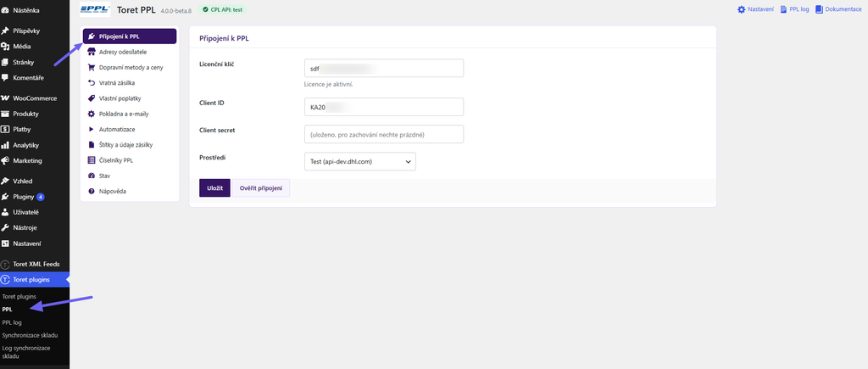The height and width of the screenshot is (369, 868).
Task: Click the Produkty box icon
Action: [x=5, y=114]
